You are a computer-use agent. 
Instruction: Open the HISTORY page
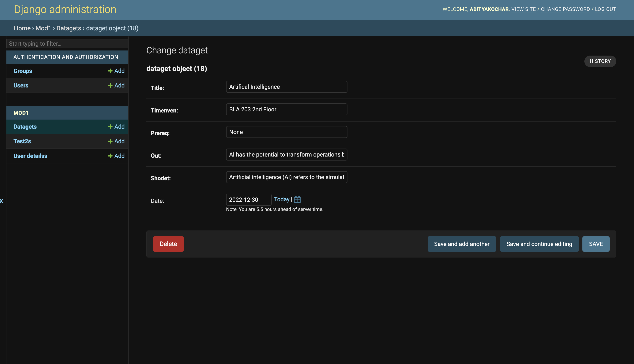pos(600,61)
